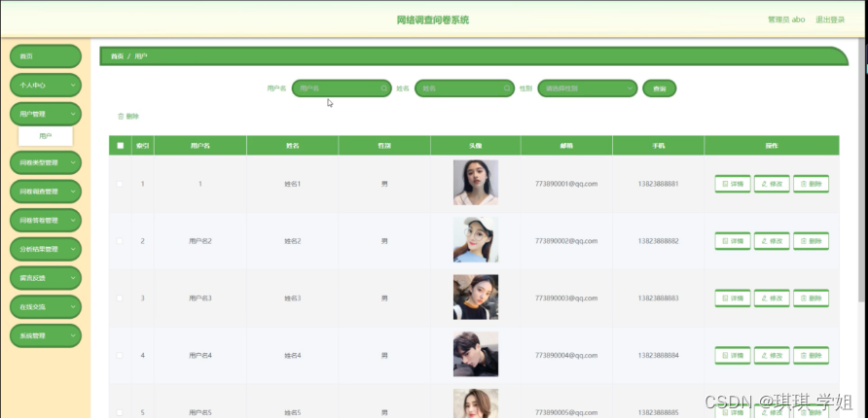Screen dimensions: 868x420
Task: Click the search icon in 姓名 field
Action: pos(507,87)
